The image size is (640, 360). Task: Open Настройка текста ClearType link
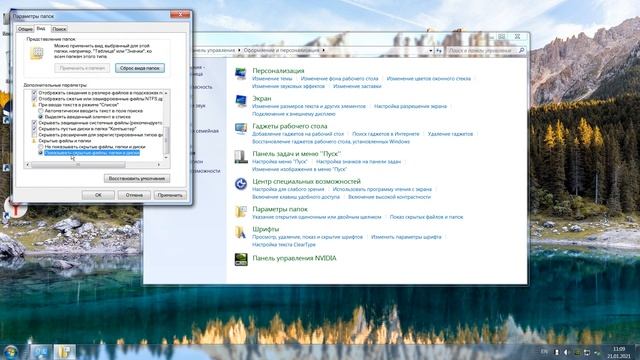pos(284,244)
